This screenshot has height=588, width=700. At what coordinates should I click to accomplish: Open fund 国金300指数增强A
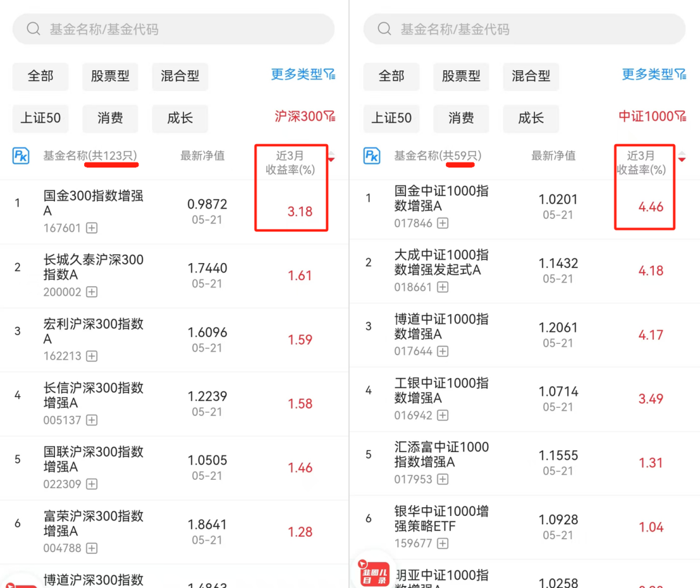pos(94,203)
